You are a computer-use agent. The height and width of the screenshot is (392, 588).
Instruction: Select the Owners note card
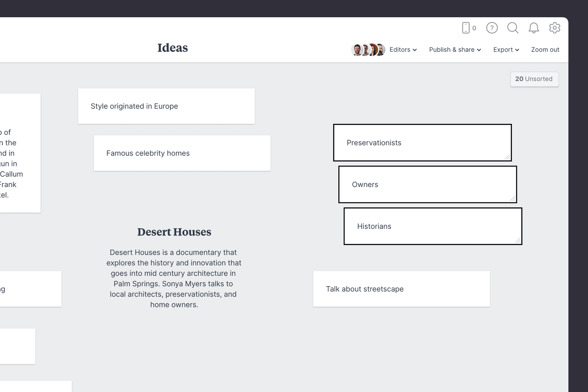(427, 185)
